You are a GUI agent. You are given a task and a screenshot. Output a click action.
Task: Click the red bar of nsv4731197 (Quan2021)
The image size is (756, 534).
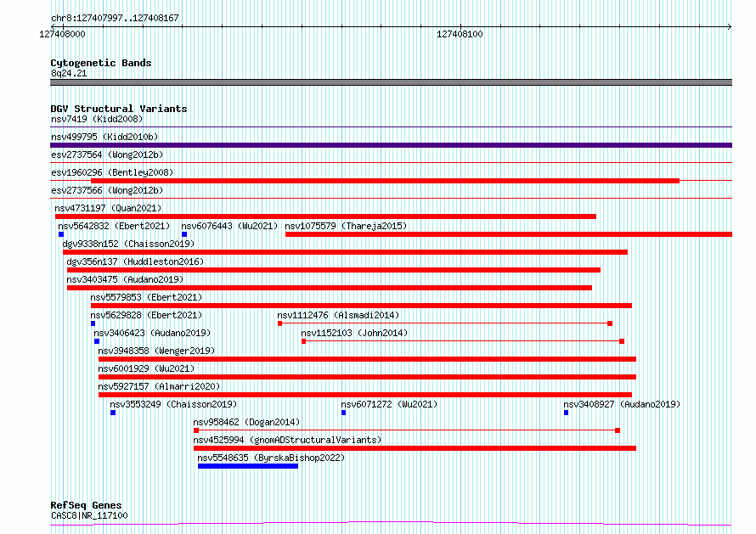(325, 216)
